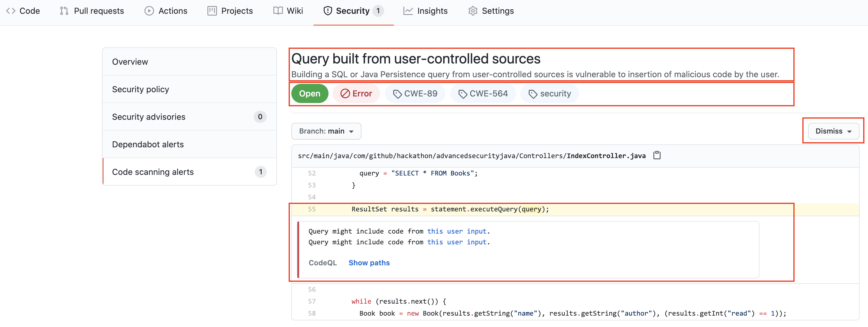This screenshot has width=868, height=327.
Task: Open the Dismiss dropdown menu
Action: [x=833, y=131]
